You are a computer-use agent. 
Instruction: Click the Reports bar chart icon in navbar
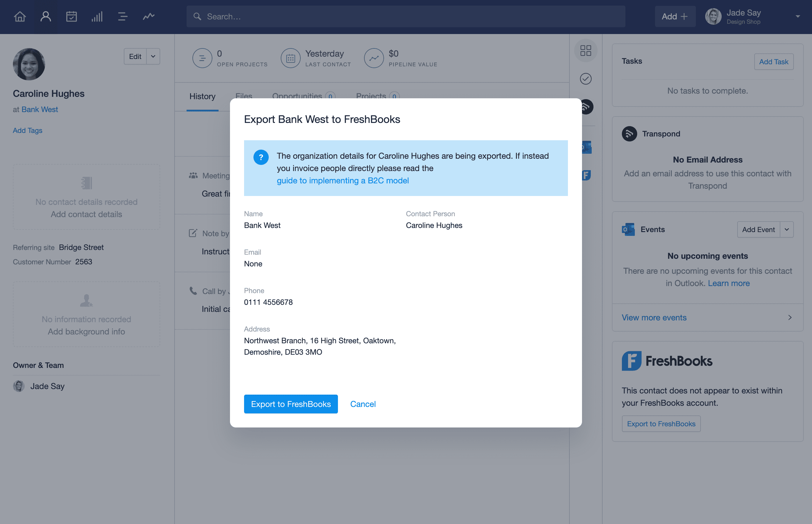(97, 16)
